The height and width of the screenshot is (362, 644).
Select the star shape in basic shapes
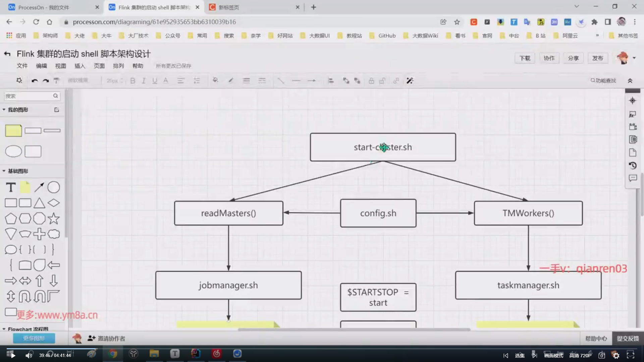[54, 219]
